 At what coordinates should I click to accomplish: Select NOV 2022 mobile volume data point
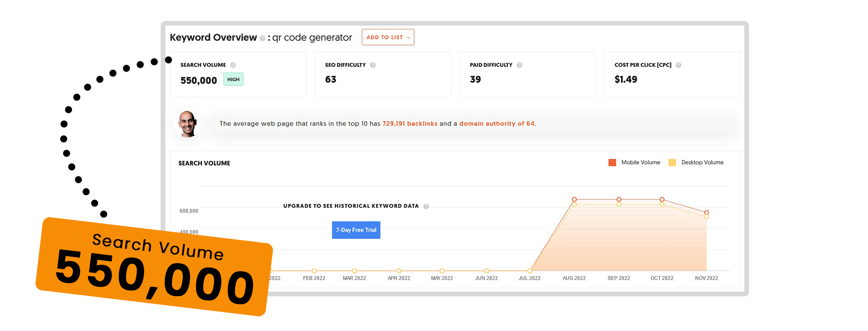coord(706,212)
